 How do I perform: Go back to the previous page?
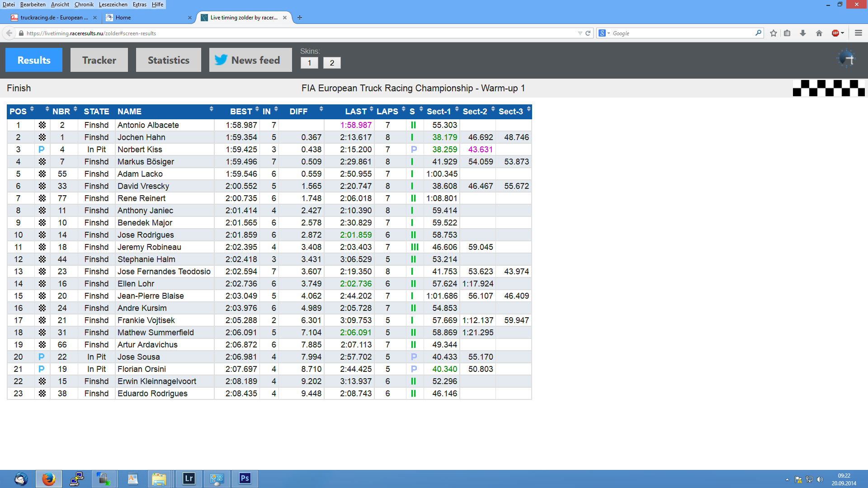(x=9, y=33)
